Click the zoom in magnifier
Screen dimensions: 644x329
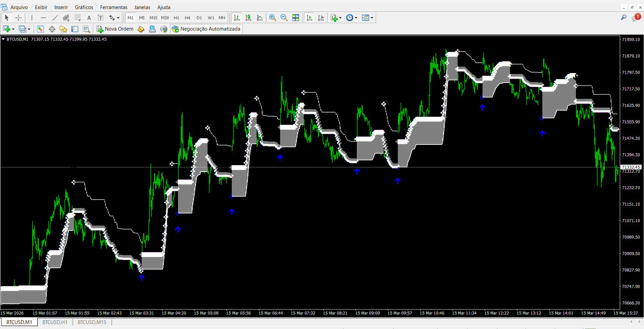pyautogui.click(x=273, y=18)
